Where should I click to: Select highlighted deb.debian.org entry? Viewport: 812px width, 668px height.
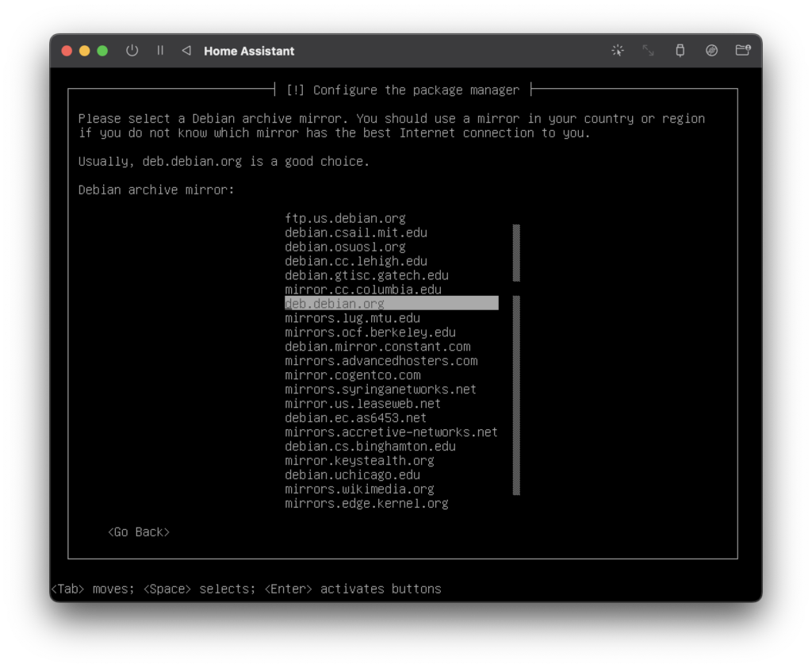(x=392, y=304)
